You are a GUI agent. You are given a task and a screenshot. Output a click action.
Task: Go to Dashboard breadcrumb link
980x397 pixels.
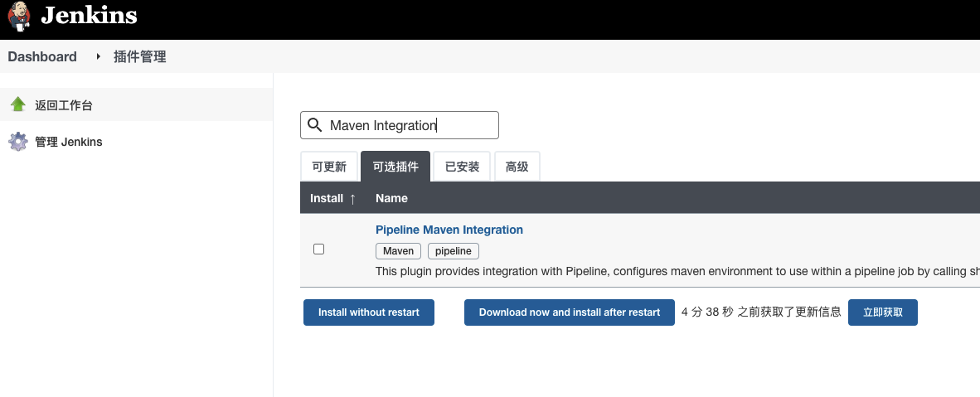(x=42, y=57)
